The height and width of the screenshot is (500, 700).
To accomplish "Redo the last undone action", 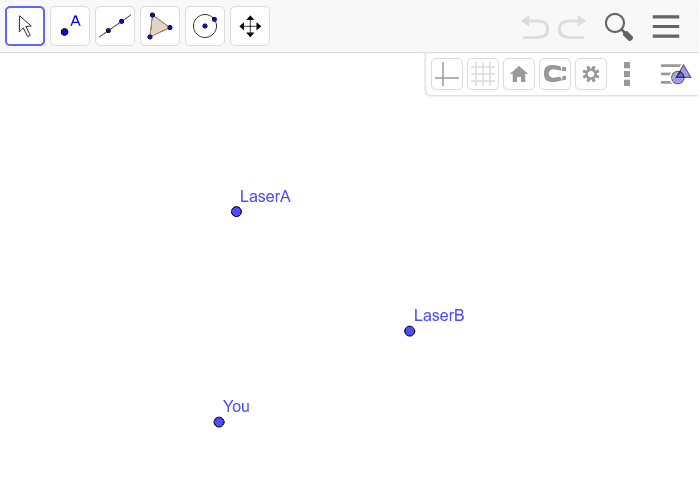I will 572,27.
